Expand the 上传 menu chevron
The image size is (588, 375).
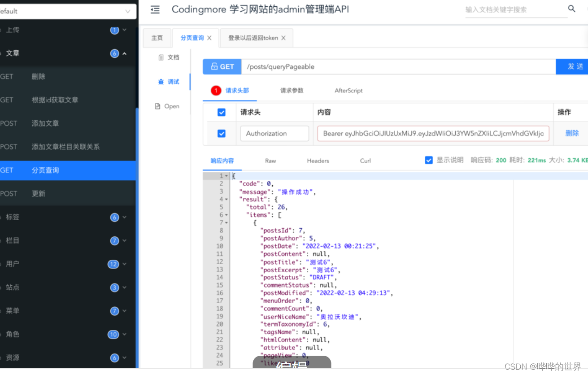125,30
